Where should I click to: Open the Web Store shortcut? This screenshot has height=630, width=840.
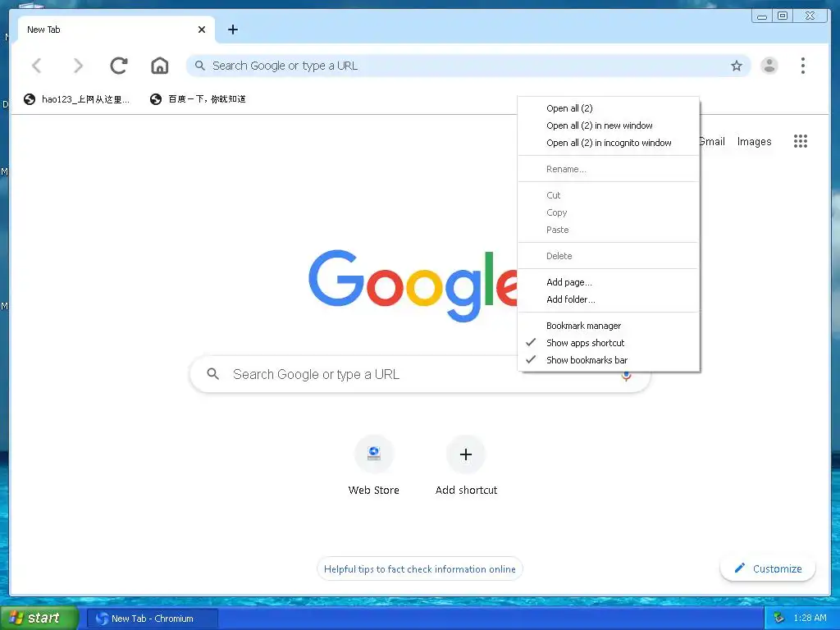(374, 466)
